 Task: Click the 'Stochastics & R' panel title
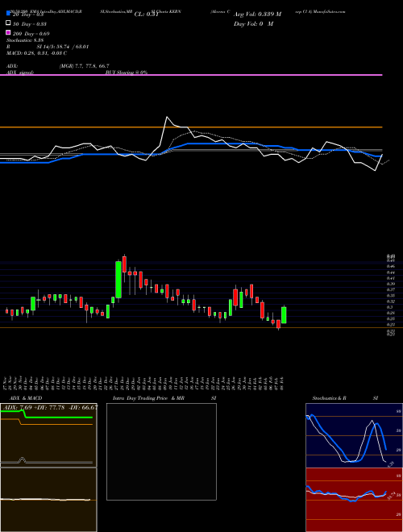pos(329,398)
